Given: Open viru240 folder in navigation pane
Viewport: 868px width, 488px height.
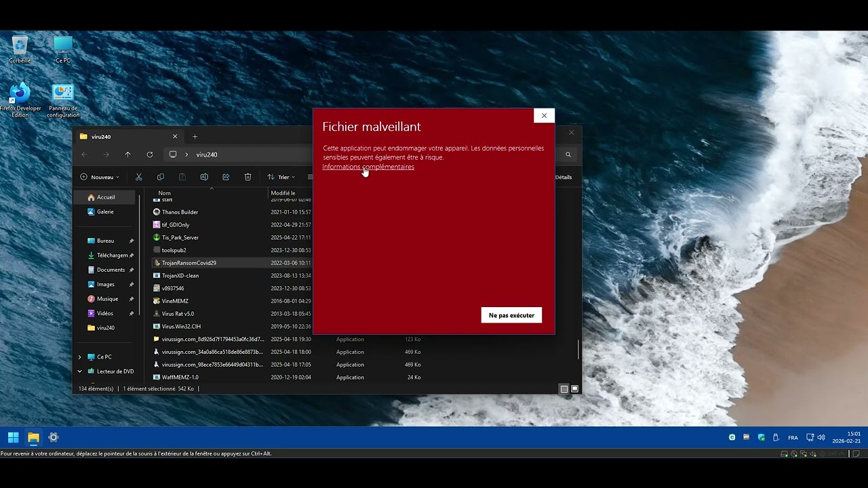Looking at the screenshot, I should (x=105, y=328).
